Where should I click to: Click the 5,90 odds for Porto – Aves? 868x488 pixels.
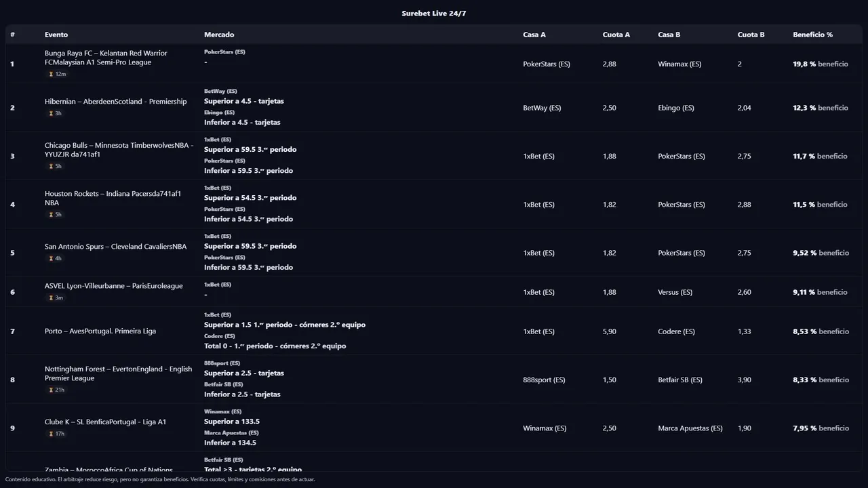click(609, 331)
